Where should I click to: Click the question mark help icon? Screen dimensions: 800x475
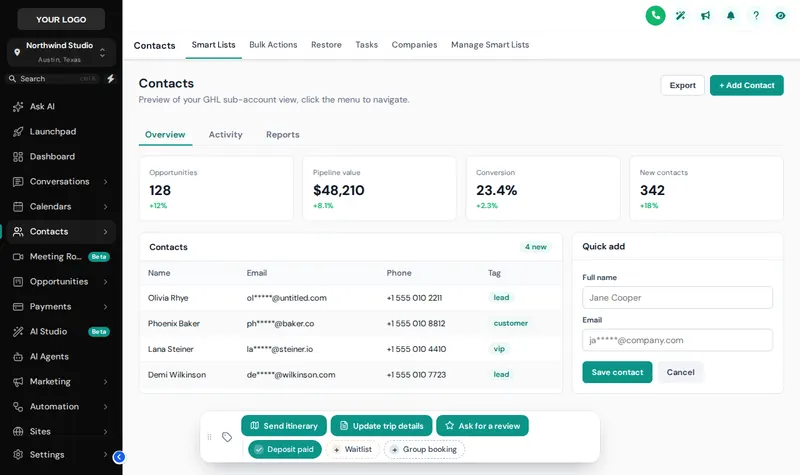[x=756, y=16]
